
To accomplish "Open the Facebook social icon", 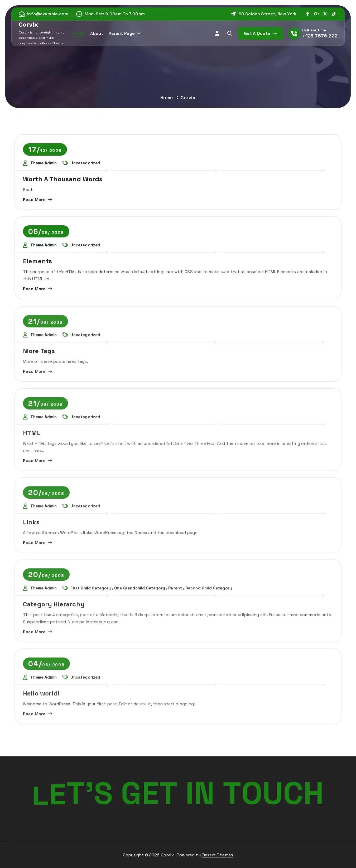I will tap(307, 14).
